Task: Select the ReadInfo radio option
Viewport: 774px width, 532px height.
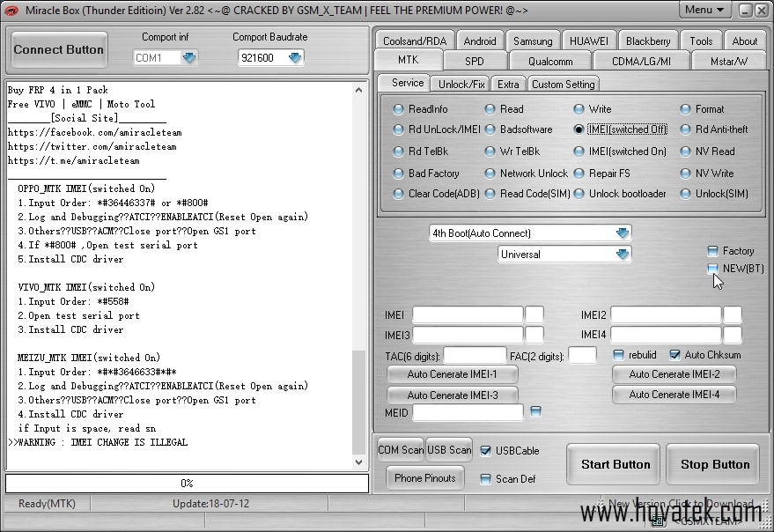Action: [x=398, y=108]
